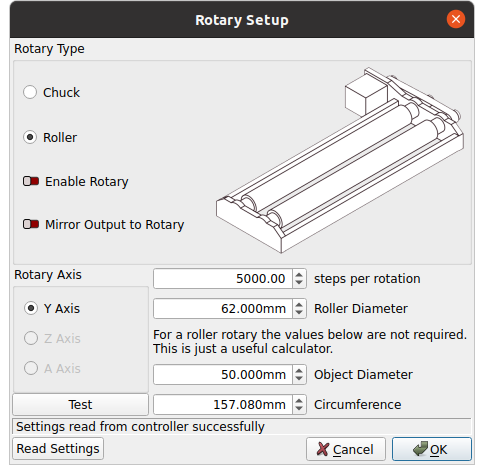The width and height of the screenshot is (484, 474).
Task: Click the 'steps per rotation' label
Action: (367, 279)
